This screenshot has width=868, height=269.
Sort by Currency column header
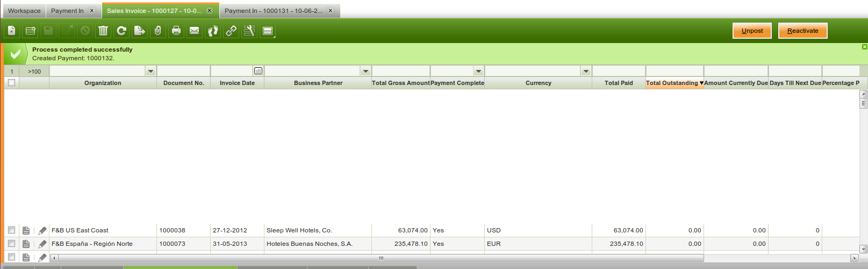coord(539,83)
